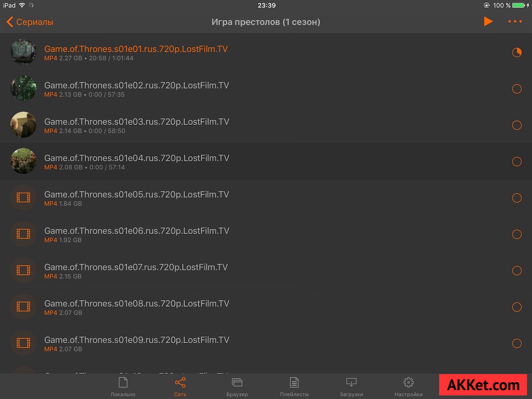Viewport: 532px width, 399px height.
Task: Select the circle beside episode s01e09
Action: [516, 344]
